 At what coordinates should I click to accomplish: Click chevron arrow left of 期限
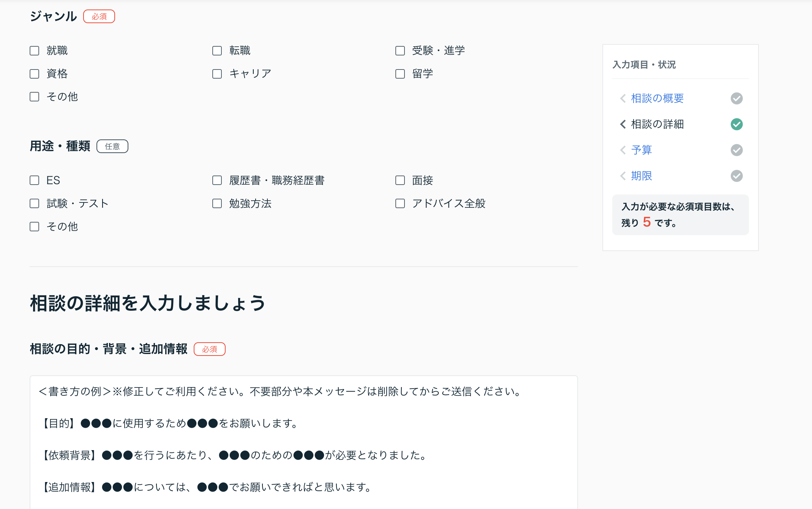point(623,176)
